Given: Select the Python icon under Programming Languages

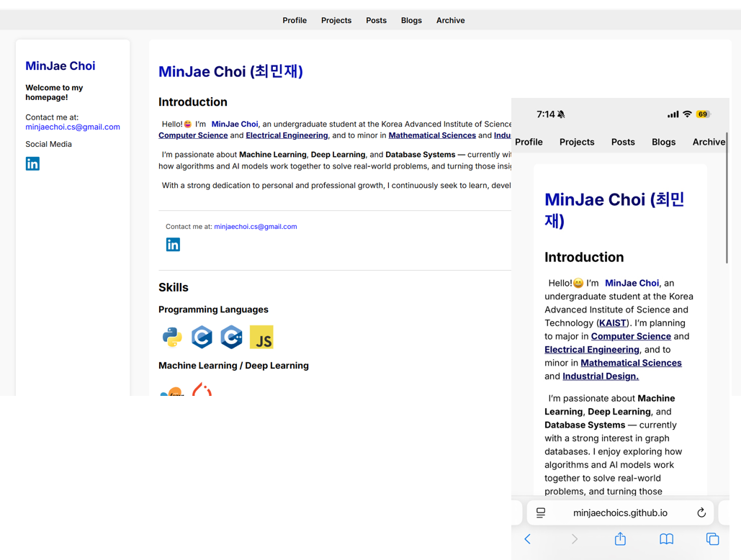Looking at the screenshot, I should [172, 337].
